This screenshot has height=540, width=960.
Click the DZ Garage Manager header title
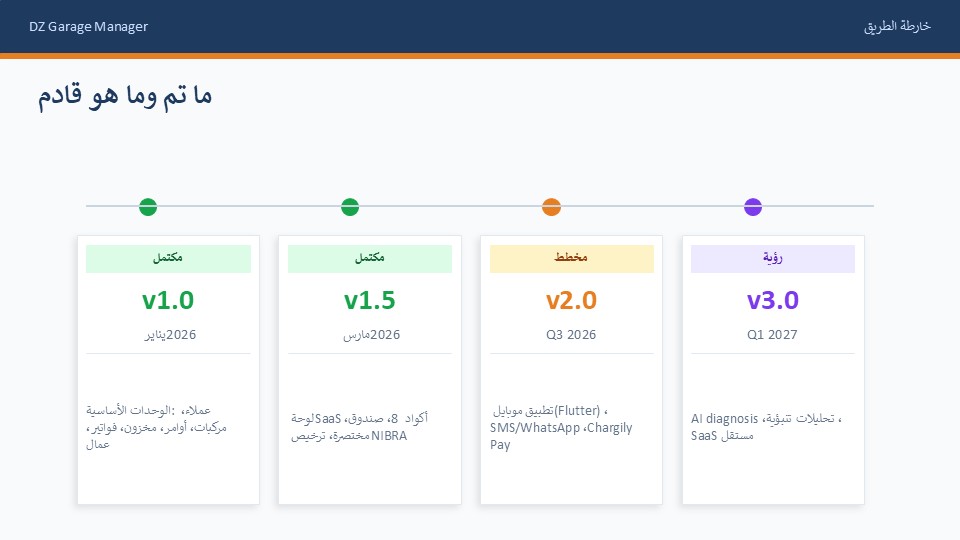89,26
